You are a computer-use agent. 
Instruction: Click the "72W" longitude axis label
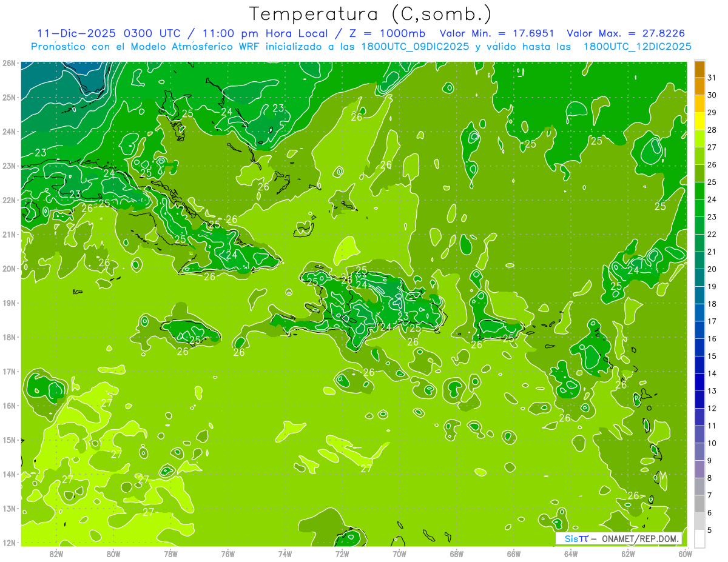pyautogui.click(x=342, y=554)
